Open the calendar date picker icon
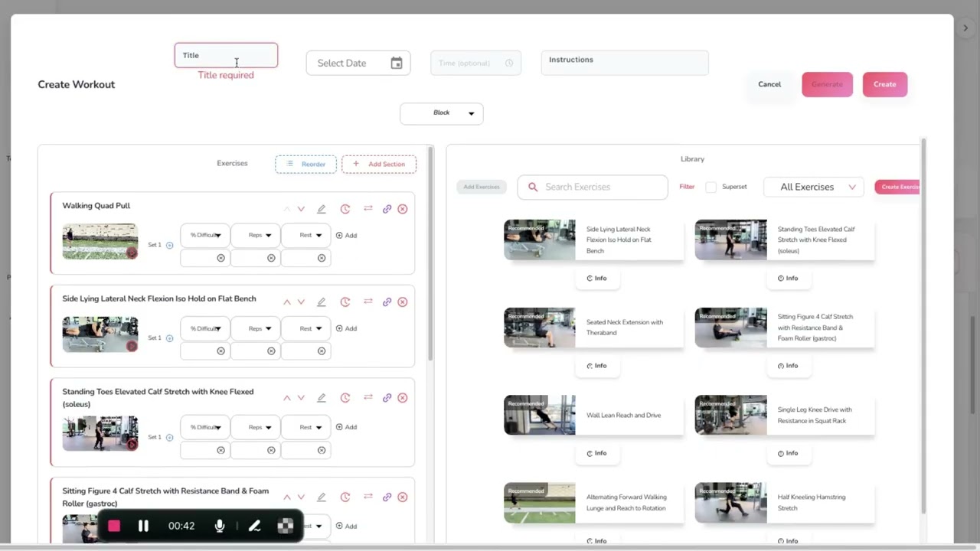This screenshot has height=551, width=980. click(x=397, y=64)
